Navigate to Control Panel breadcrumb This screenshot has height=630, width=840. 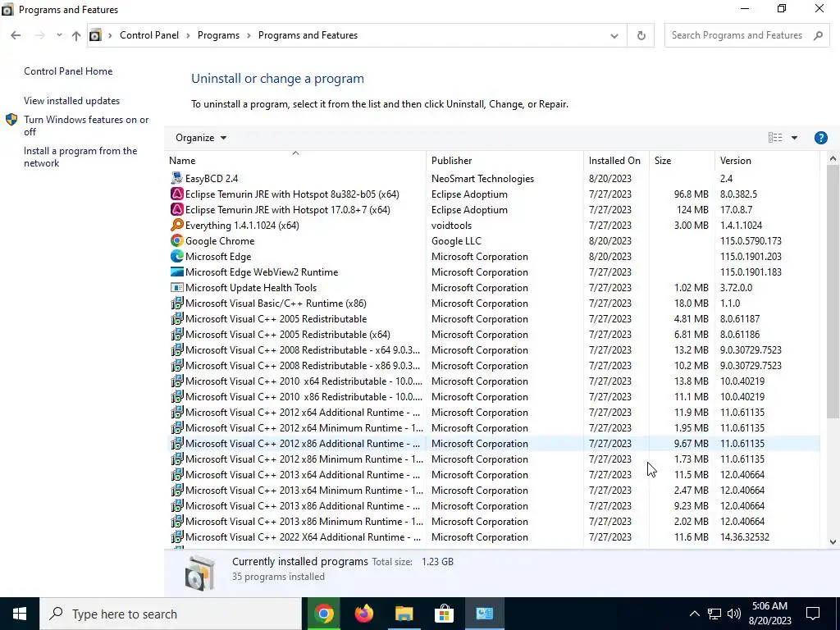(149, 35)
